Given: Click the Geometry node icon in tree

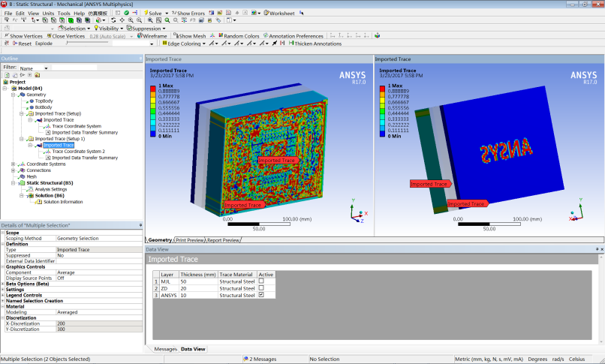Looking at the screenshot, I should (x=23, y=95).
